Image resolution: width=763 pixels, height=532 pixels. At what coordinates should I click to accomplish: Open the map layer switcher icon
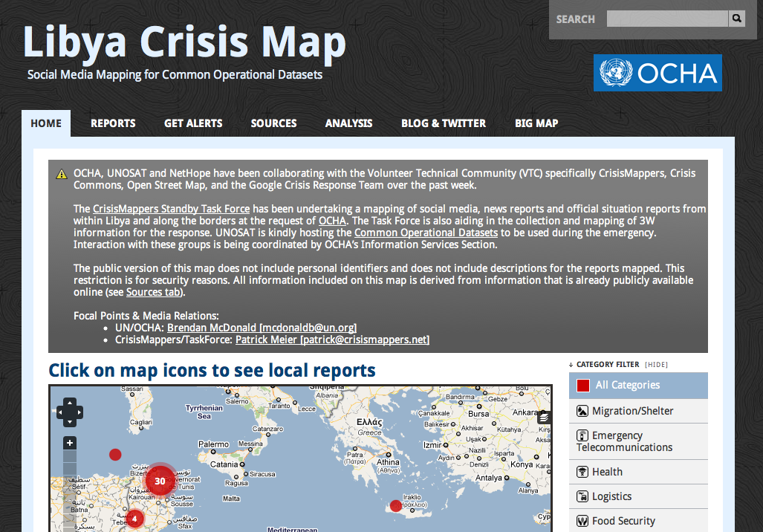(x=544, y=417)
